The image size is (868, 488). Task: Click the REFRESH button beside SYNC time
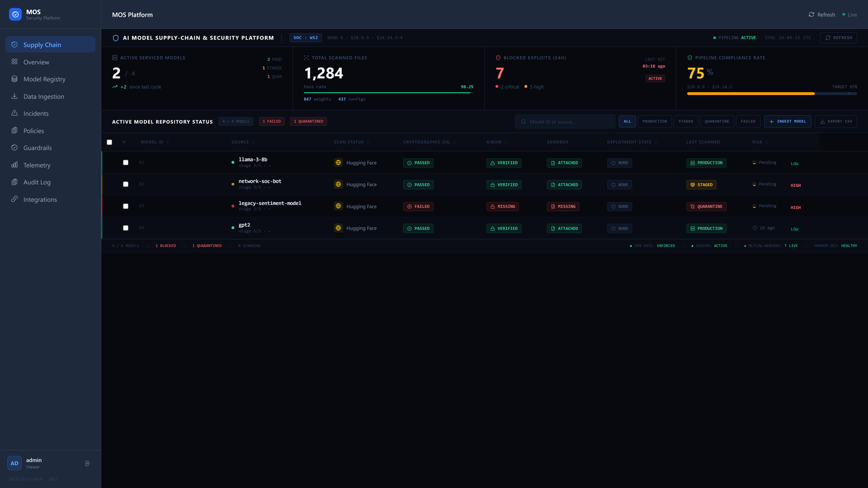[839, 38]
